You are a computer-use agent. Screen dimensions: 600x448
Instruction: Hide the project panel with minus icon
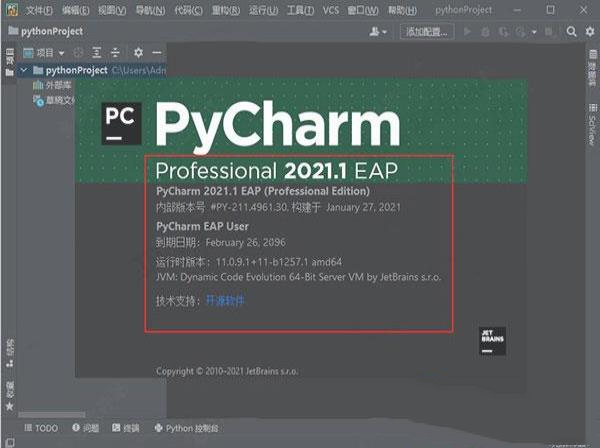click(x=156, y=52)
